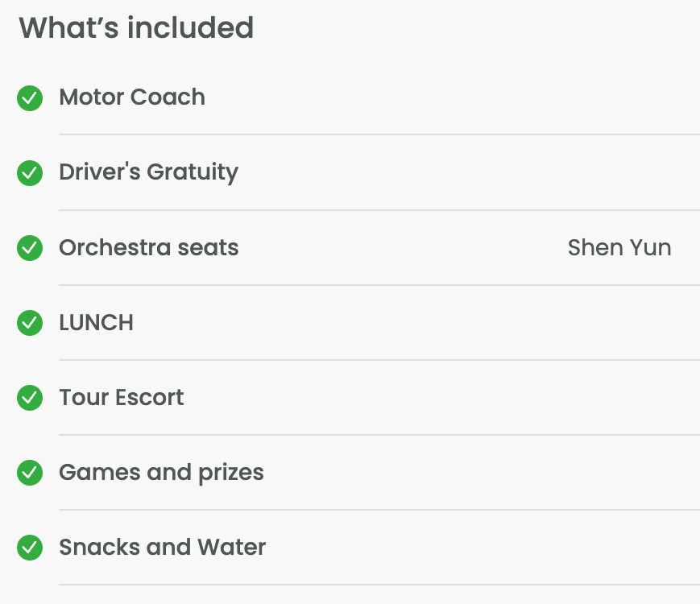This screenshot has height=604, width=700.
Task: Click the green checkmark beside Snacks and Water
Action: coord(30,548)
